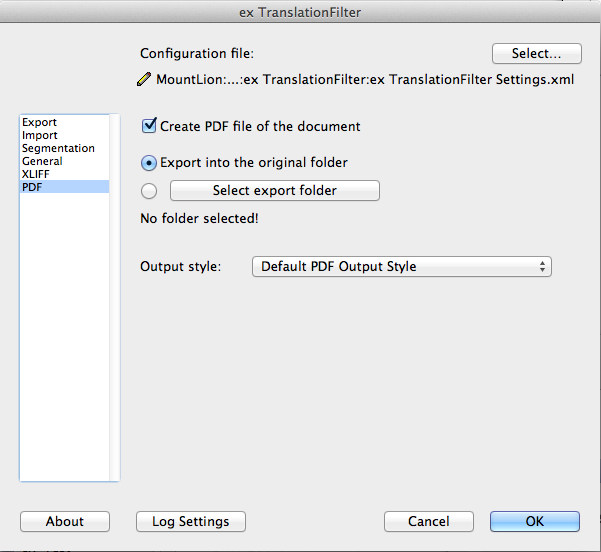Click the configuration file path text

[x=365, y=80]
